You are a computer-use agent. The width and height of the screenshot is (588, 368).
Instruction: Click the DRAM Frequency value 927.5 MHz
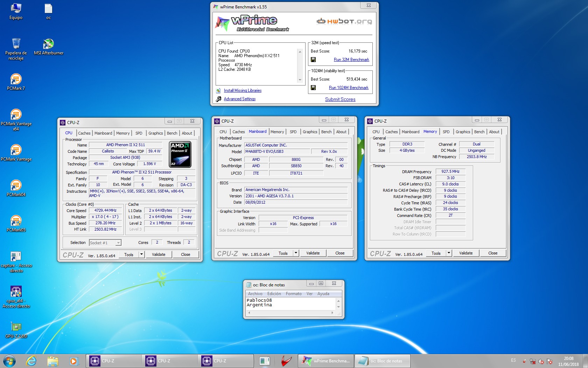450,171
